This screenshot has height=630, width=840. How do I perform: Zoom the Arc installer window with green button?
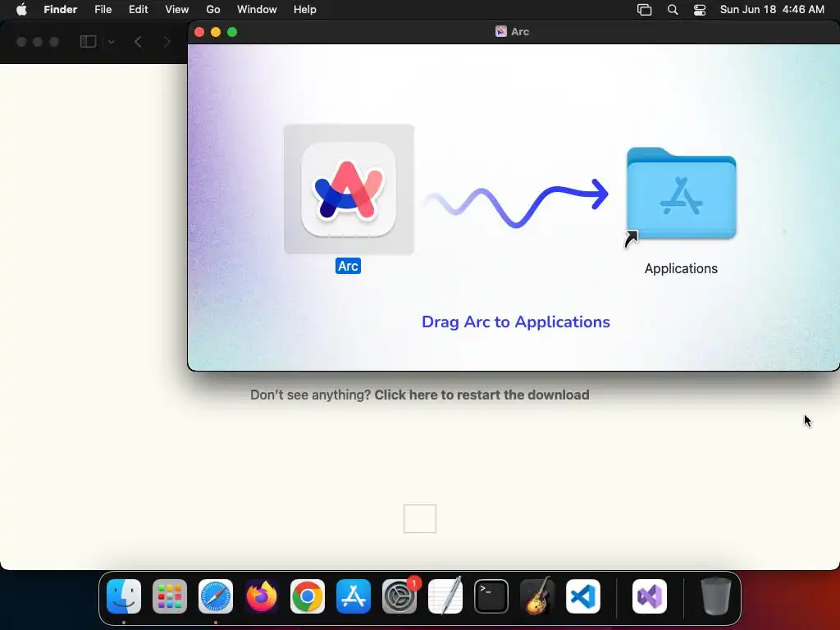pos(232,32)
